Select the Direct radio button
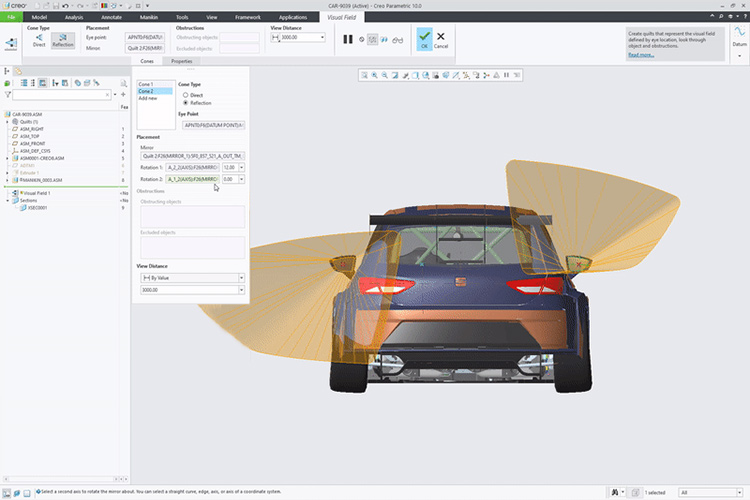This screenshot has height=500, width=750. pyautogui.click(x=185, y=95)
